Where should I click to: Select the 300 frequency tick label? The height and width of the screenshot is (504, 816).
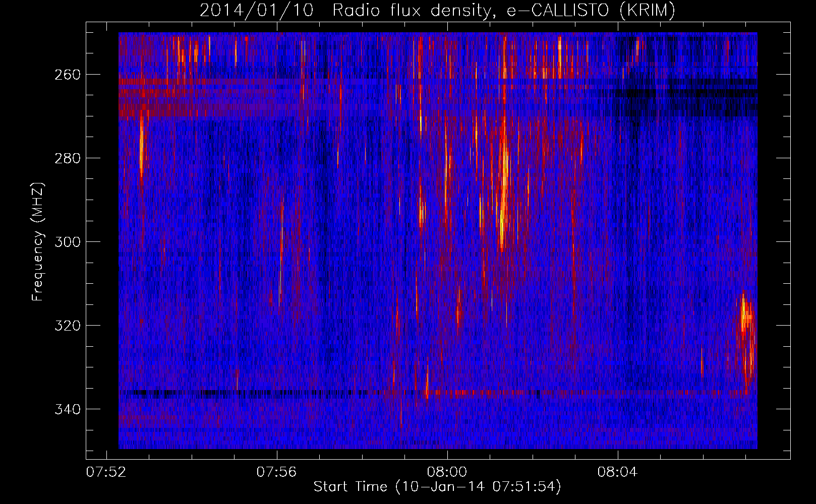pyautogui.click(x=68, y=242)
